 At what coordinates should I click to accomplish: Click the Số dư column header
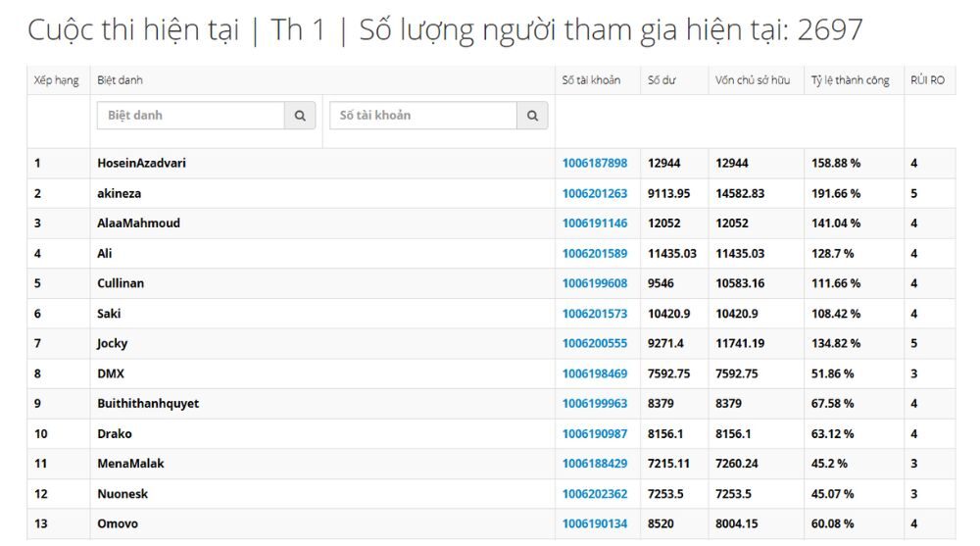pyautogui.click(x=661, y=80)
